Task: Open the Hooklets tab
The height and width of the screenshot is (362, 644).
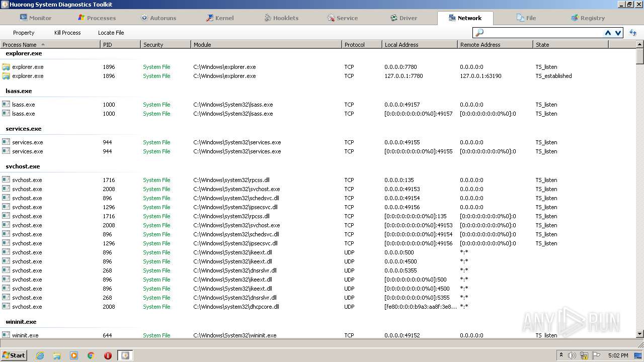Action: click(x=281, y=18)
